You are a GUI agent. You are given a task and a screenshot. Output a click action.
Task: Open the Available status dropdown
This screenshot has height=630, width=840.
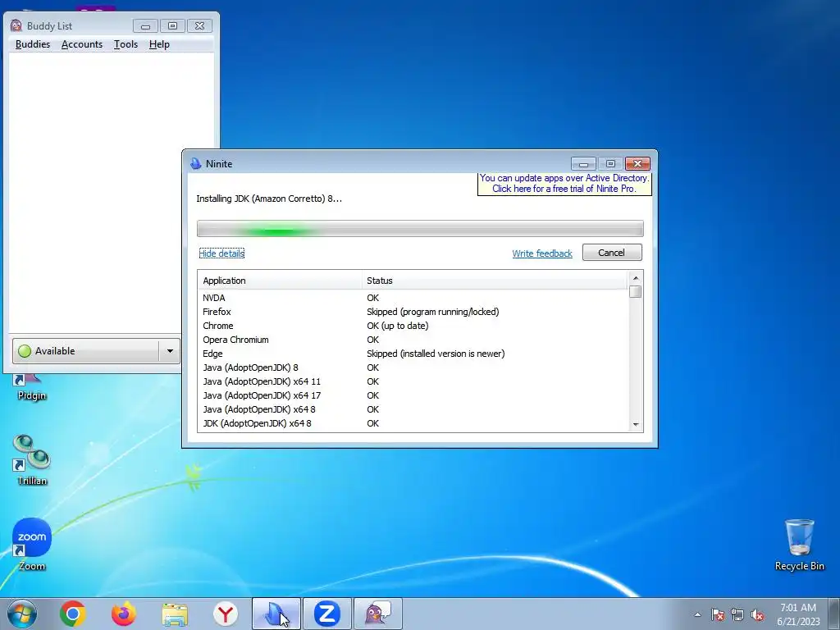pyautogui.click(x=170, y=351)
